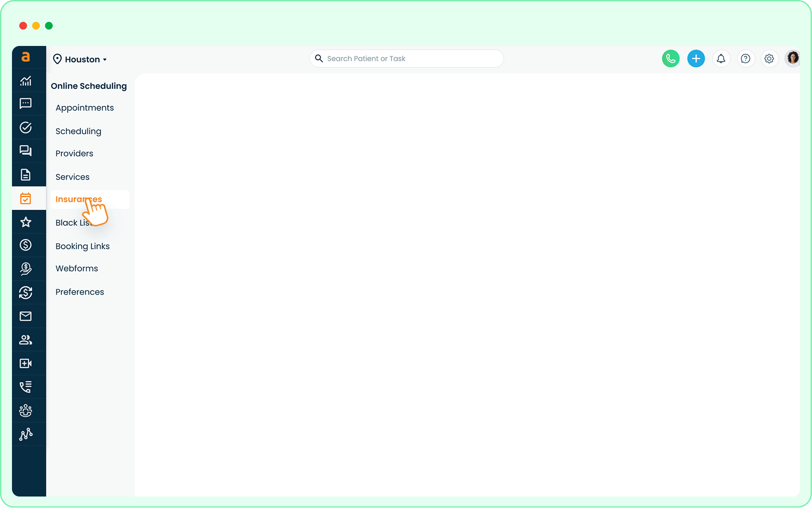Click the blue plus add button
This screenshot has height=508, width=812.
pyautogui.click(x=696, y=59)
